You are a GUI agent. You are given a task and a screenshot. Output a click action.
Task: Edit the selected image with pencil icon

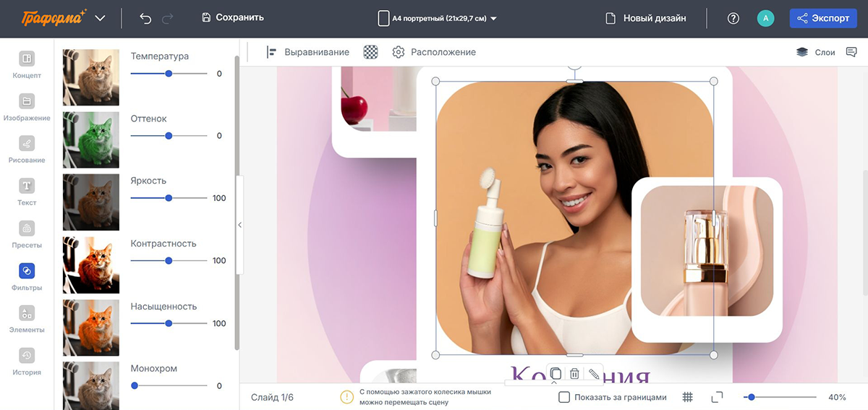click(x=594, y=374)
